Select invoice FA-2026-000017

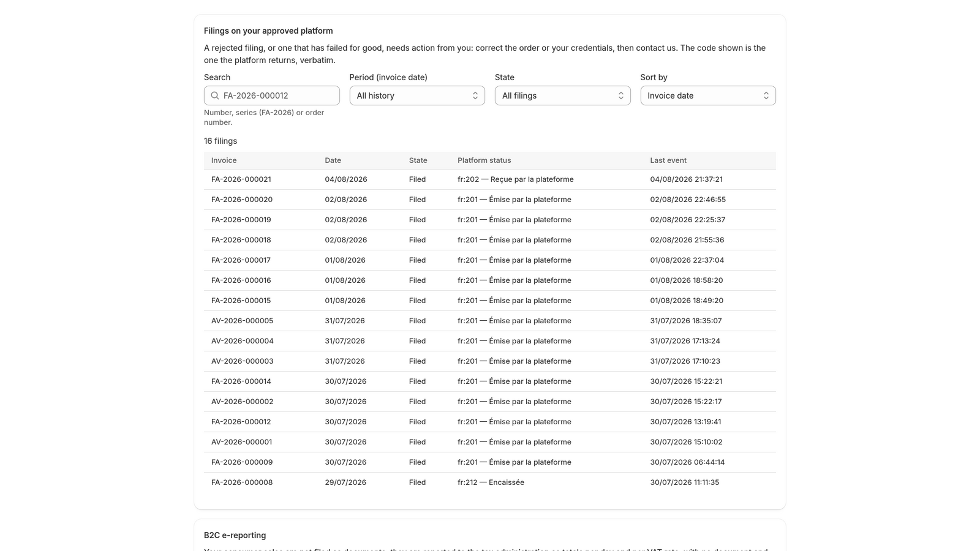(241, 260)
